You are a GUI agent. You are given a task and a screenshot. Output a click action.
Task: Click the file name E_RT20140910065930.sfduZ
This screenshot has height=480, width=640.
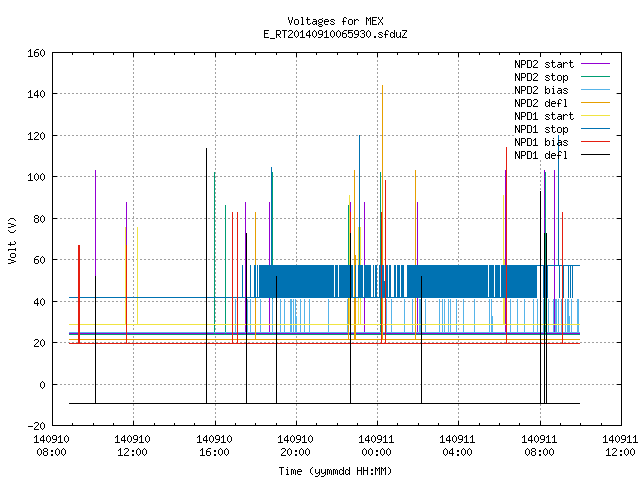335,34
